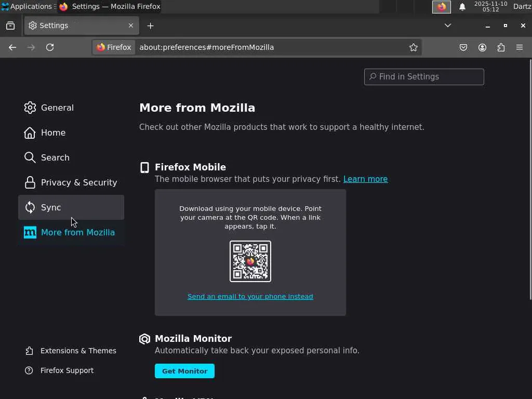The image size is (532, 399).
Task: Click the notification bell in system tray
Action: 462,7
